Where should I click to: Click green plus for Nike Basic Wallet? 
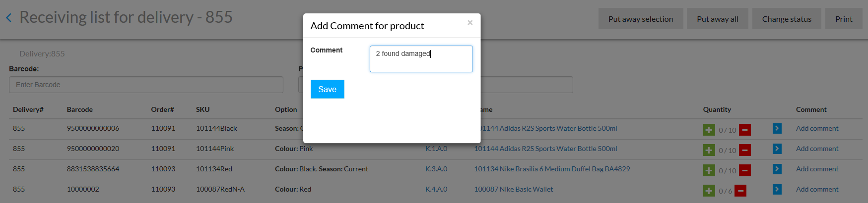pyautogui.click(x=709, y=191)
